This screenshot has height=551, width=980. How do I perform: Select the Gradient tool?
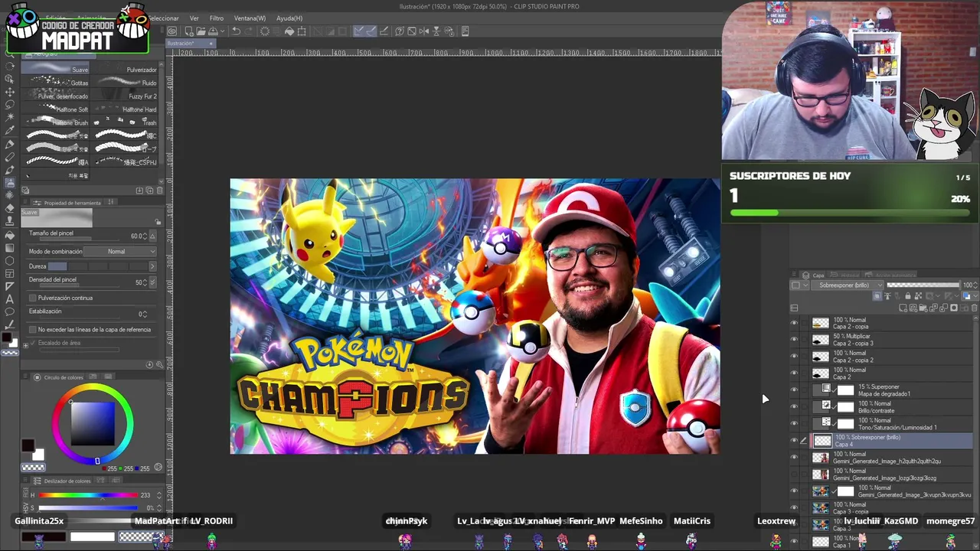pos(10,247)
